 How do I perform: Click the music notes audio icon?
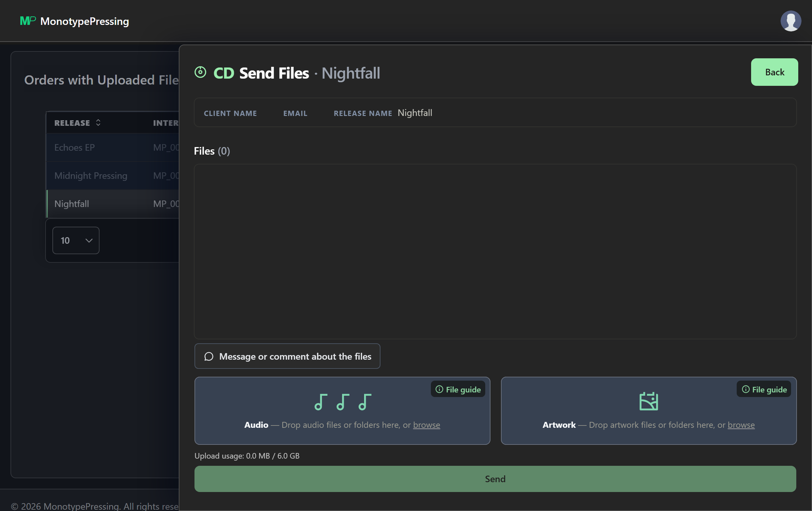pyautogui.click(x=342, y=402)
